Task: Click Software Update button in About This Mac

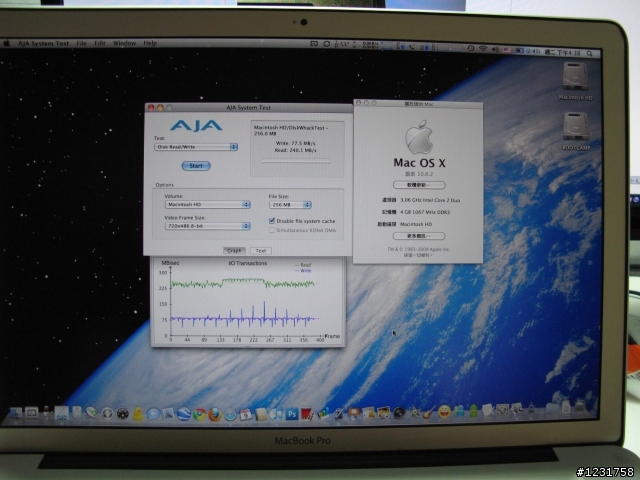Action: click(419, 185)
